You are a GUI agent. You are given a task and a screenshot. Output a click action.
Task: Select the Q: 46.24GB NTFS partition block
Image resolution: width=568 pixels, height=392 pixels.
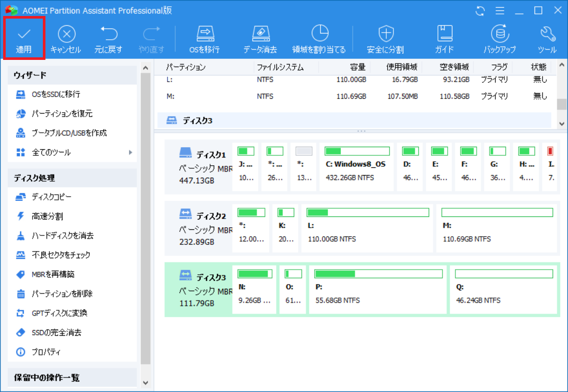coord(503,289)
